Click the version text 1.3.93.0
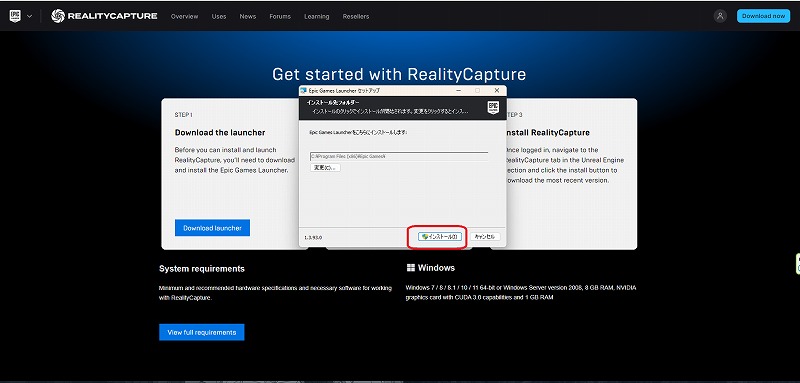 [x=313, y=237]
